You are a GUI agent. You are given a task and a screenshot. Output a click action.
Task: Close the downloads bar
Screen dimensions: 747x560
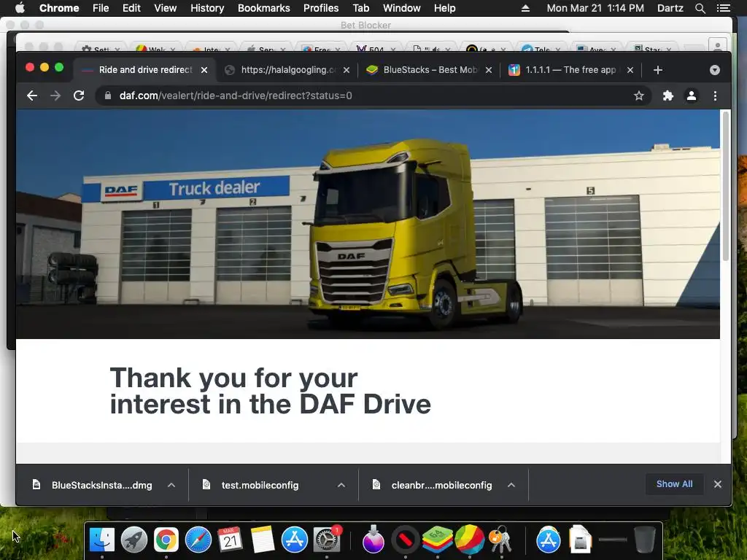[x=718, y=484]
